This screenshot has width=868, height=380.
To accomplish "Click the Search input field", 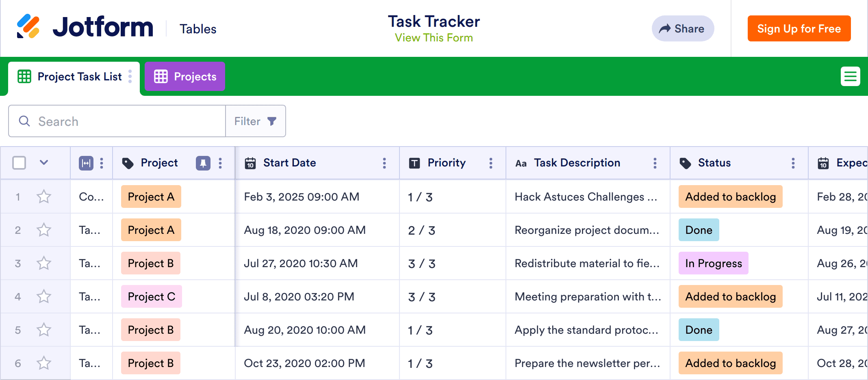I will pyautogui.click(x=122, y=121).
